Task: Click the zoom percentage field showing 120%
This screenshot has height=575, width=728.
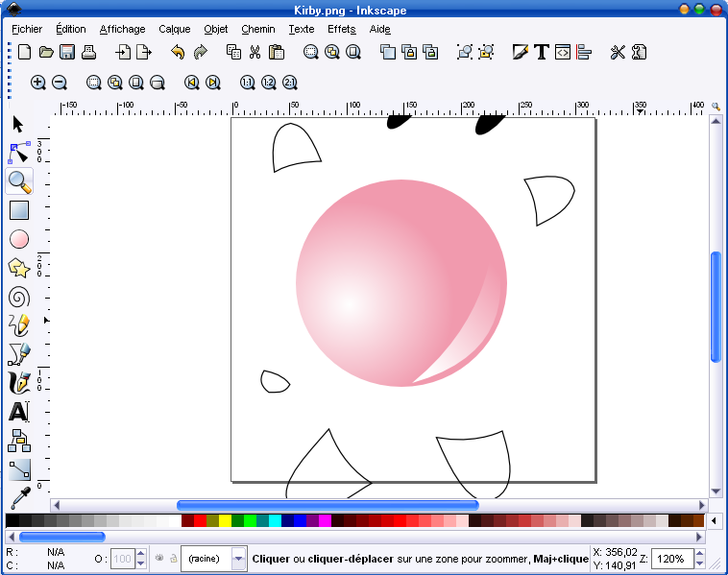Action: point(672,559)
